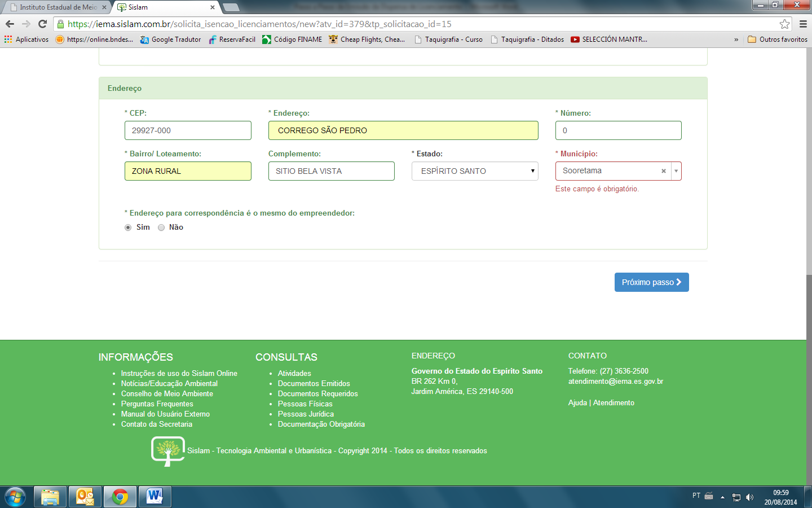The width and height of the screenshot is (812, 508).
Task: Open Conselho de Meio Ambiente link
Action: pyautogui.click(x=167, y=393)
